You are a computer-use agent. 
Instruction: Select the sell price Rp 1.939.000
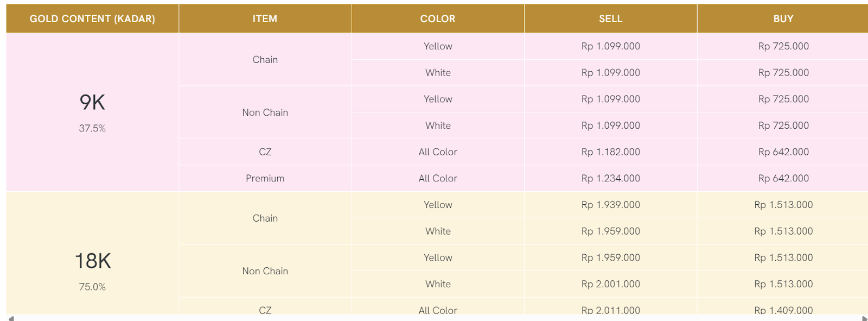coord(610,205)
